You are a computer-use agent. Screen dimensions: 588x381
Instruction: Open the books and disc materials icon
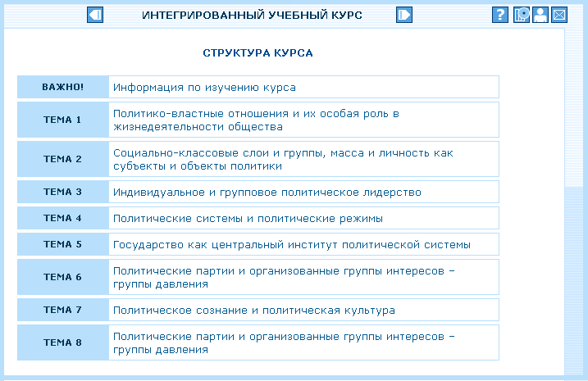point(522,15)
